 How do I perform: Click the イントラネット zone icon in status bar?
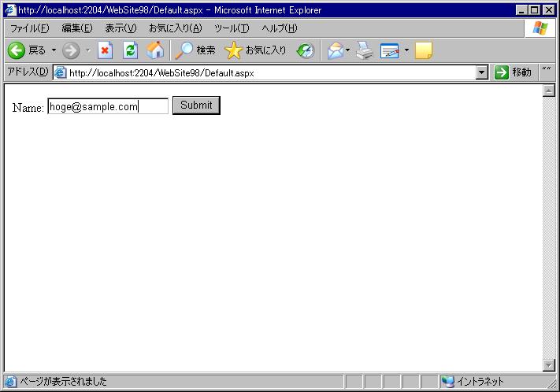coord(447,382)
